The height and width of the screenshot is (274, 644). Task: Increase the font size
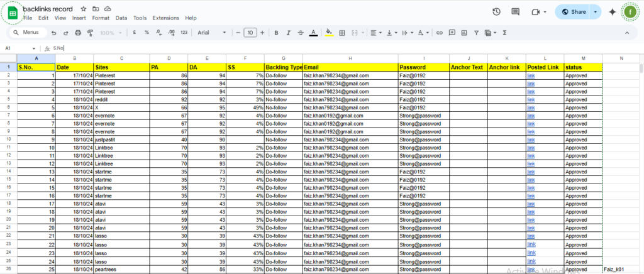click(x=262, y=33)
